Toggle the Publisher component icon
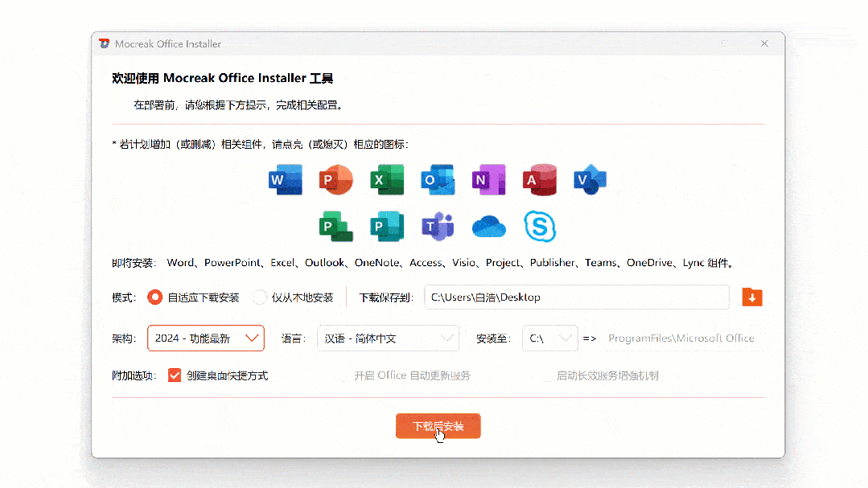Image resolution: width=868 pixels, height=488 pixels. pos(387,226)
